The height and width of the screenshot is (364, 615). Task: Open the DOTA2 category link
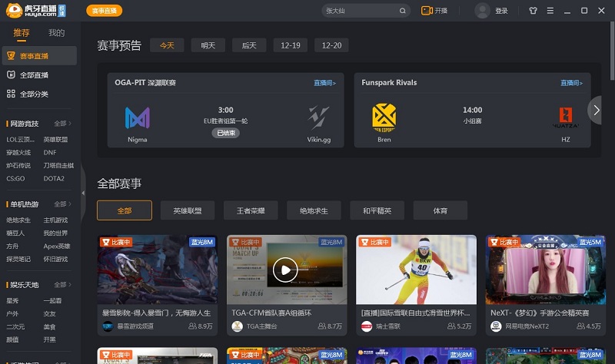[54, 178]
